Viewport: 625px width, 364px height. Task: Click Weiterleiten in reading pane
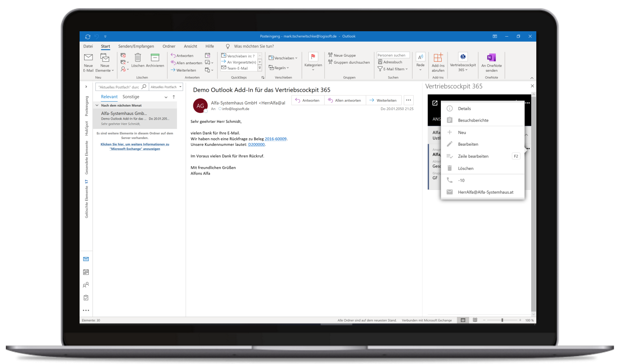tap(383, 100)
